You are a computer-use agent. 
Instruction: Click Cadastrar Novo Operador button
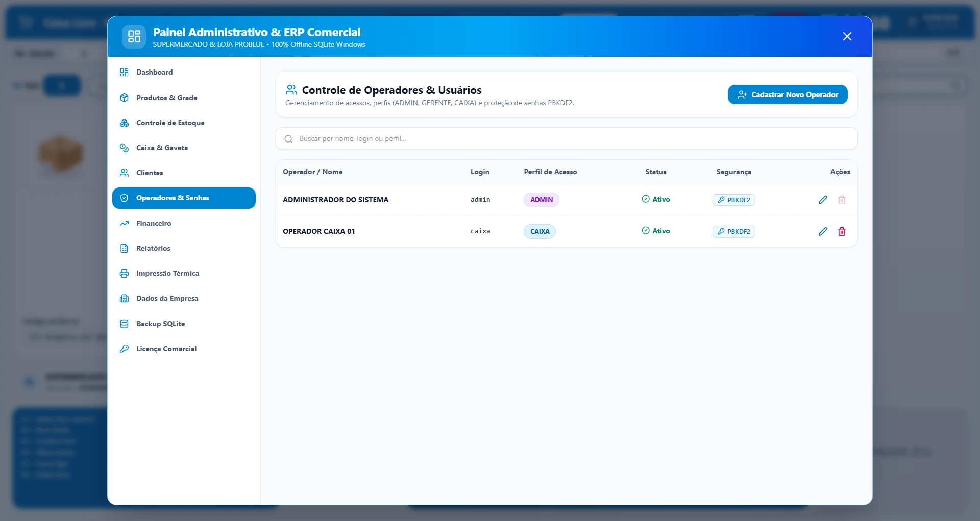[788, 94]
